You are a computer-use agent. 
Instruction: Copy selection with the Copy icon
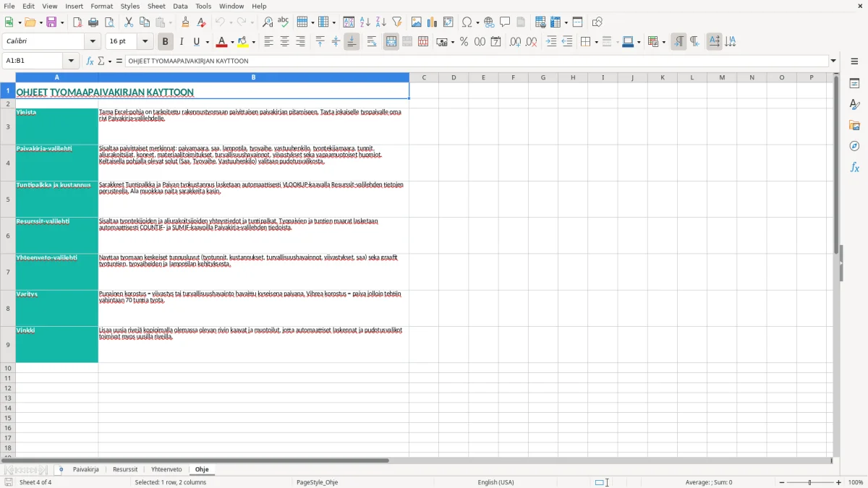pos(145,22)
